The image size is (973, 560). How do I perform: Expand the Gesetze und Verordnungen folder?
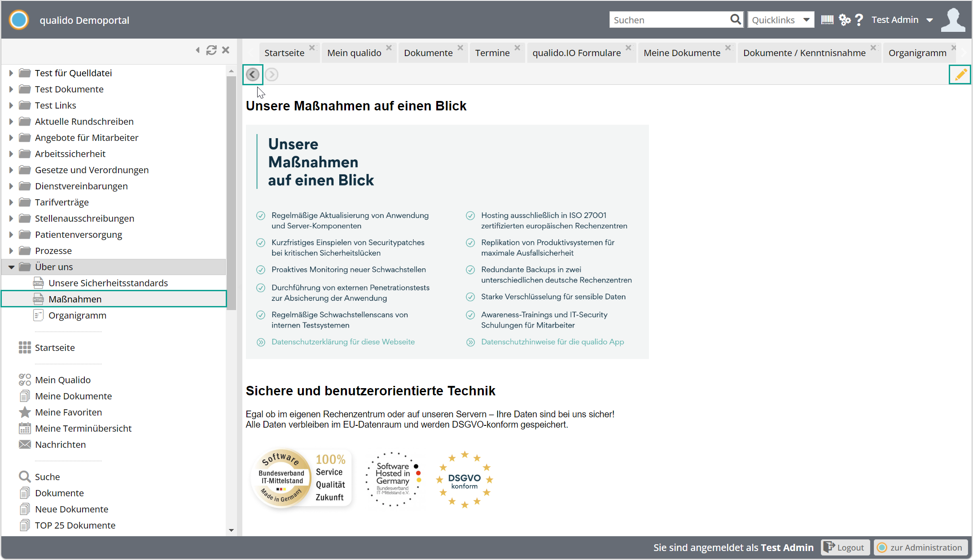point(11,170)
